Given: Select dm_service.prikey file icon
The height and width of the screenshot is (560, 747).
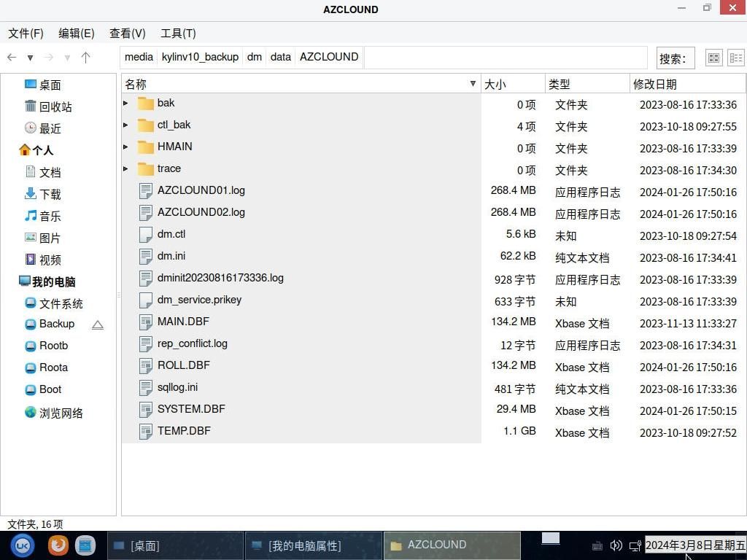Looking at the screenshot, I should click(145, 300).
